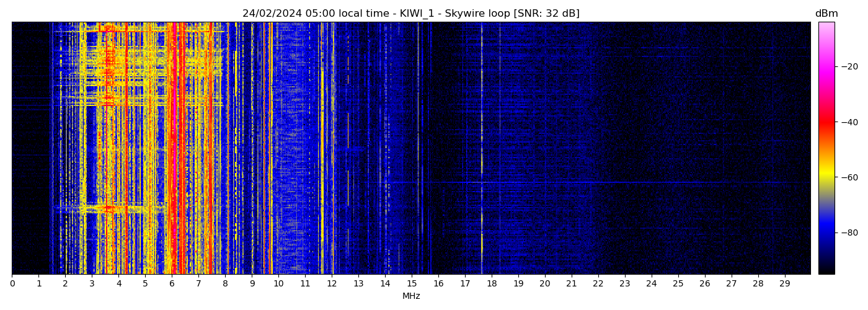Click the 29 MHz tick label
868x310 pixels.
(x=784, y=283)
